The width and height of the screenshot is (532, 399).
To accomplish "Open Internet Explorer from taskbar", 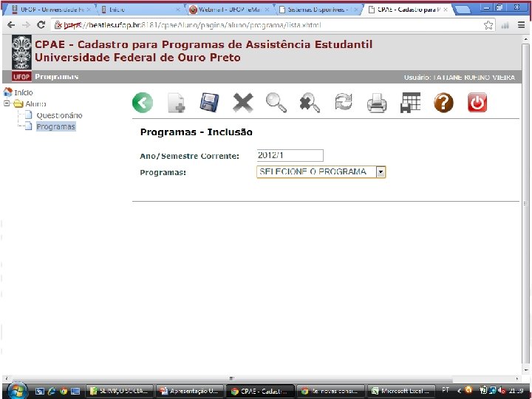I will pos(52,391).
